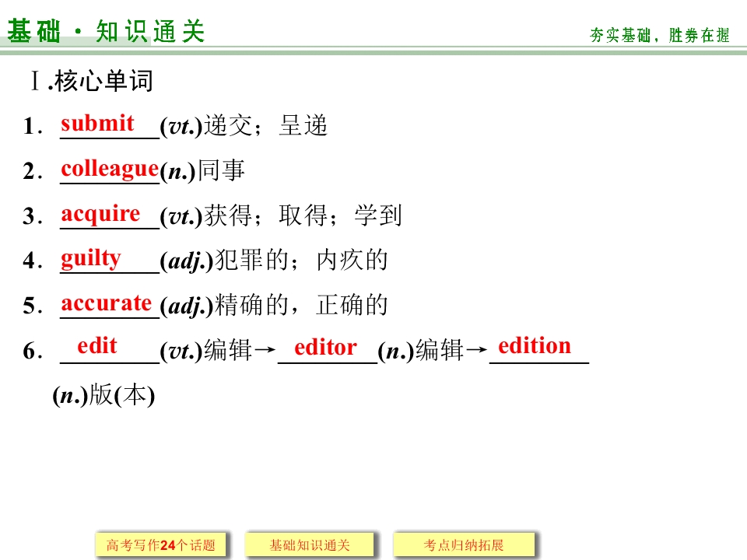Image resolution: width=747 pixels, height=560 pixels.
Task: Open the 基础知识通关 section button
Action: (x=310, y=544)
